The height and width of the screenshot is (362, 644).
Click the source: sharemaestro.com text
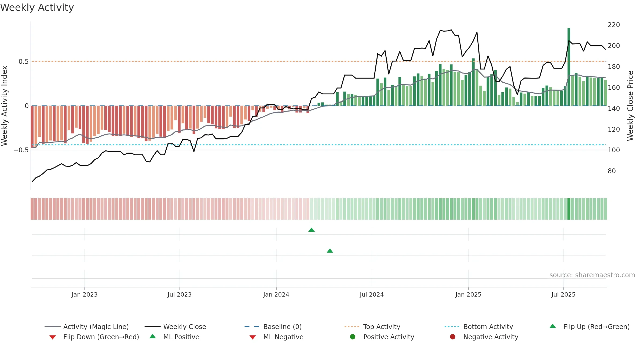(592, 275)
